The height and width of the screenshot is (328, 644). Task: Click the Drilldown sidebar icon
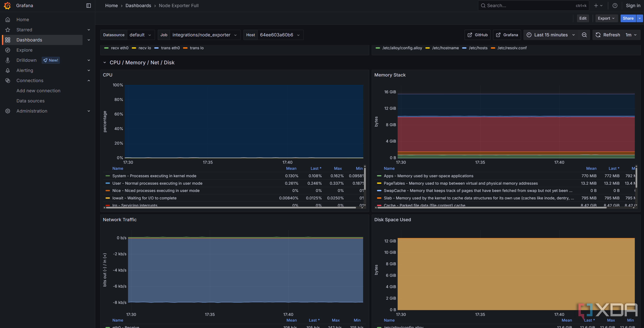[8, 60]
